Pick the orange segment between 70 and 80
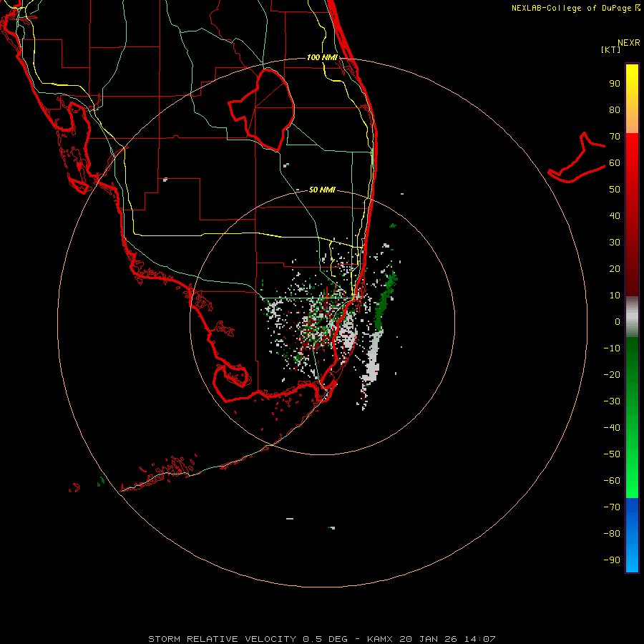644x644 pixels. point(632,122)
